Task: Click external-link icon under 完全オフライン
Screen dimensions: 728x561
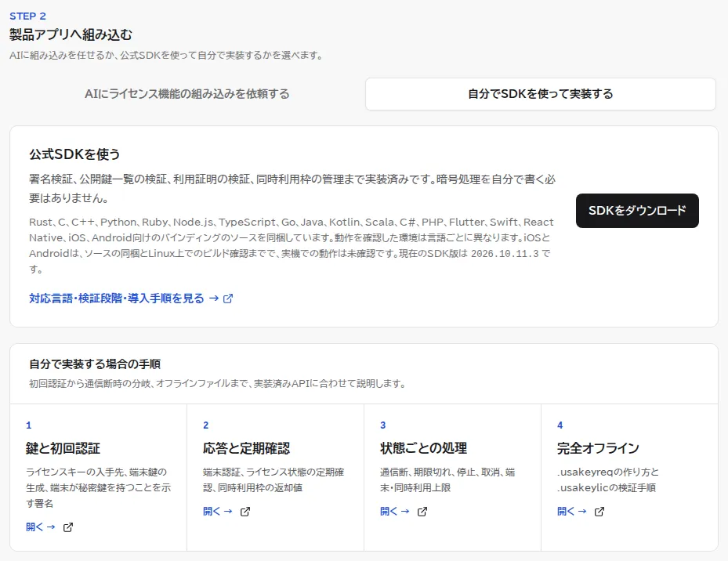Action: [x=599, y=512]
